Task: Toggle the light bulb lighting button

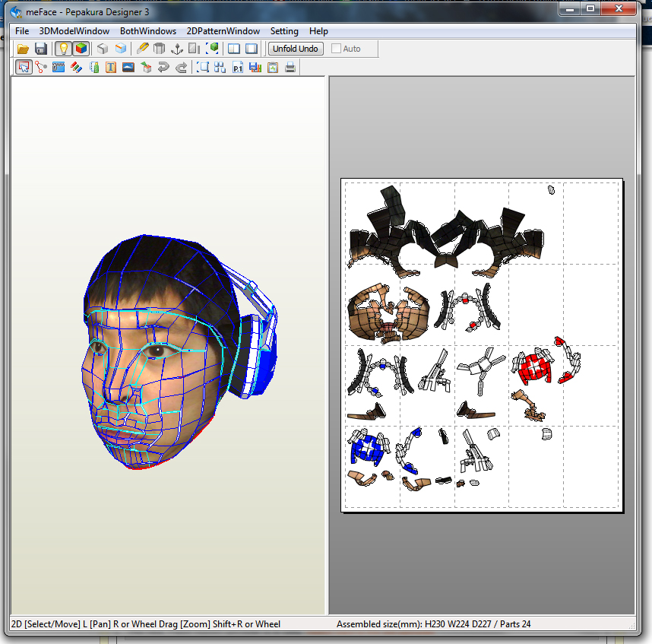Action: 63,49
